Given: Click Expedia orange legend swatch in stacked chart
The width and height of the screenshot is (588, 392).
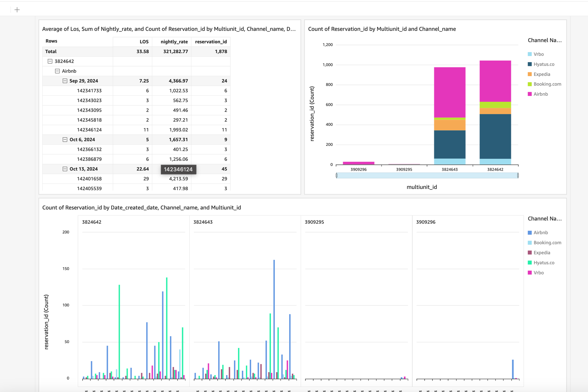Looking at the screenshot, I should pyautogui.click(x=530, y=74).
